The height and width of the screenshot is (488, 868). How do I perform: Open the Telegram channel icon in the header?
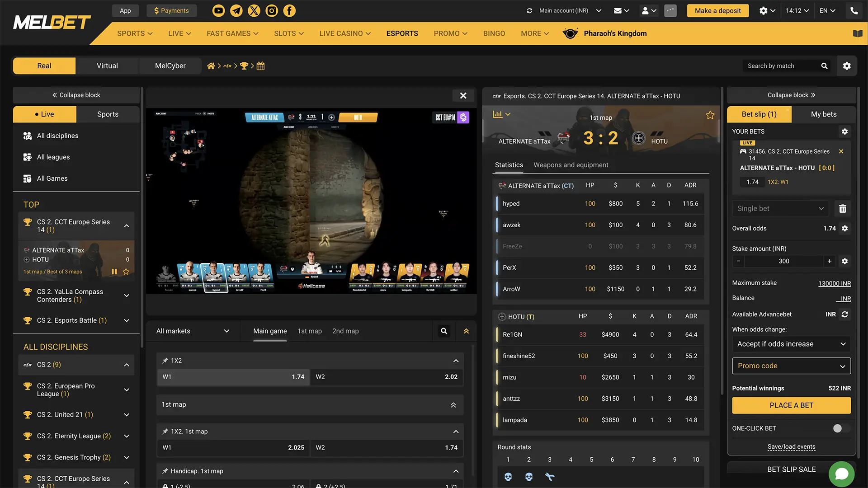(236, 10)
